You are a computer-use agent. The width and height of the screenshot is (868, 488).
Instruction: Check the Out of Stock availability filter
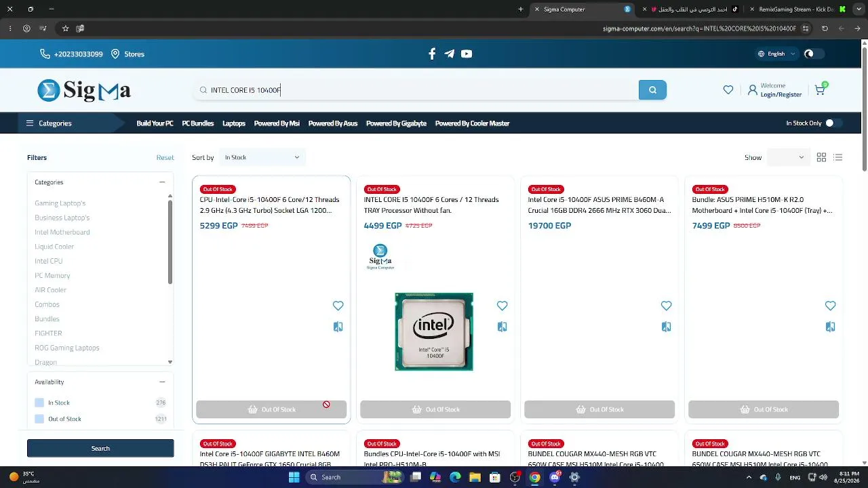[x=39, y=419]
